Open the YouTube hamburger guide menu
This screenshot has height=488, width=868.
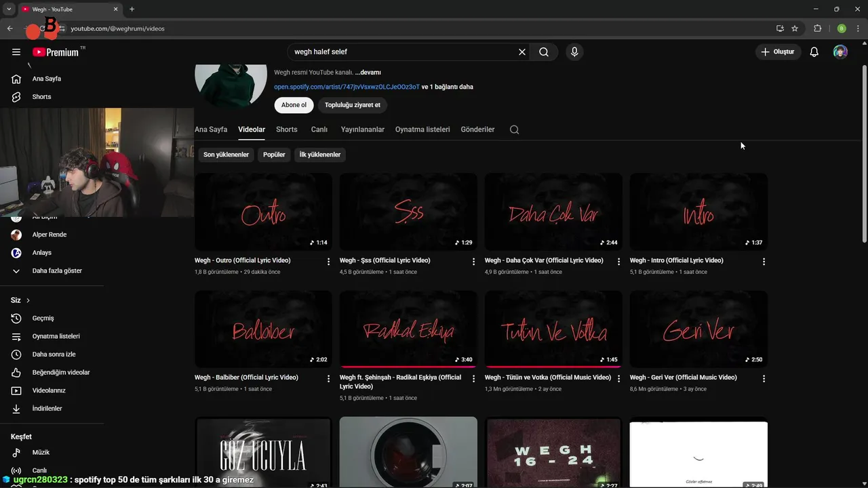(x=16, y=52)
